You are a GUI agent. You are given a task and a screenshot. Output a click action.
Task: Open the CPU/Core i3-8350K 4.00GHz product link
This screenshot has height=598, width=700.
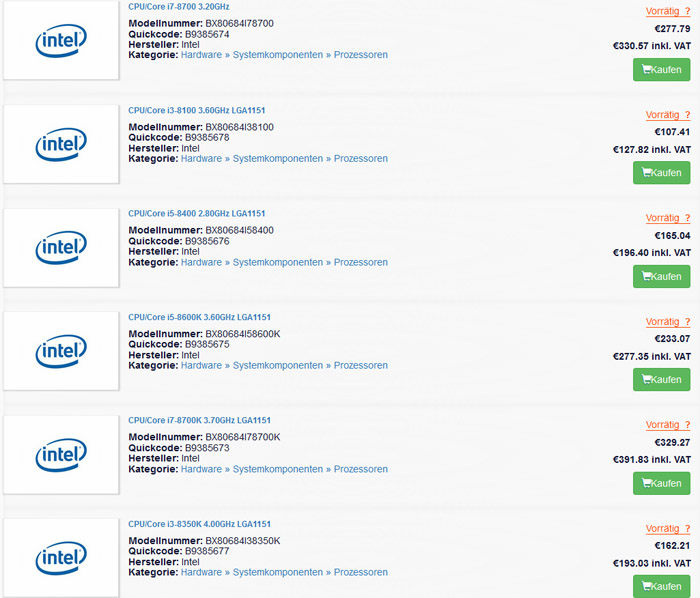pyautogui.click(x=200, y=524)
